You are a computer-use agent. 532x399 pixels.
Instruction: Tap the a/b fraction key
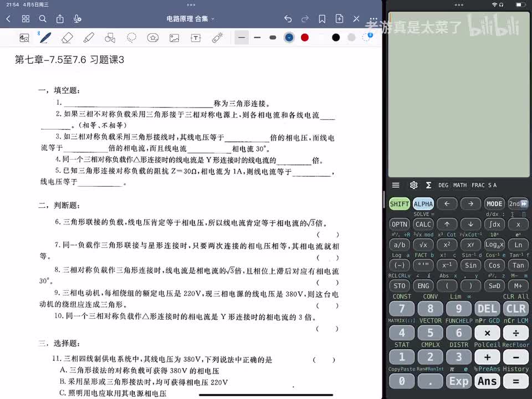(400, 244)
